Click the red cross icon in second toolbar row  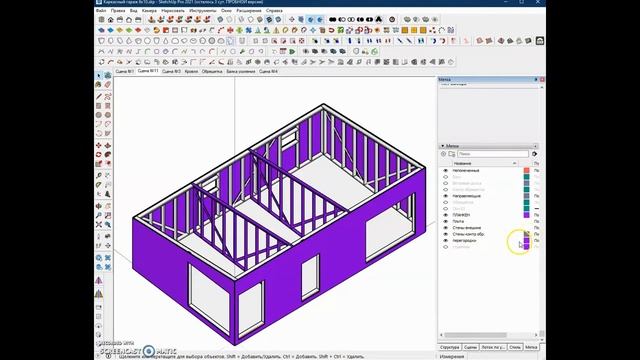pos(230,30)
